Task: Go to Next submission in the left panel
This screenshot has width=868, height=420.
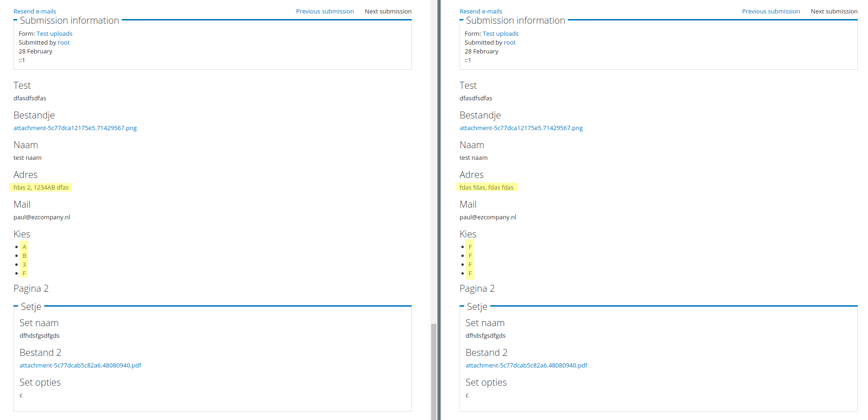Action: pyautogui.click(x=388, y=11)
